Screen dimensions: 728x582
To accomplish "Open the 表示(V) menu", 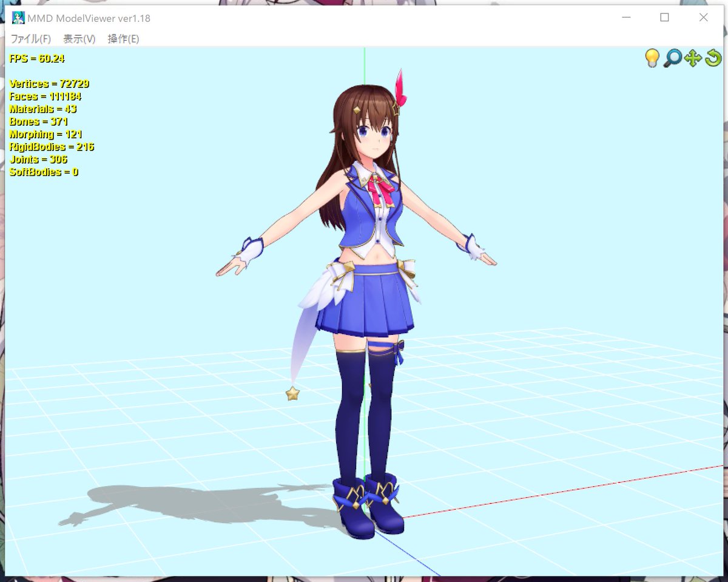I will (x=79, y=39).
